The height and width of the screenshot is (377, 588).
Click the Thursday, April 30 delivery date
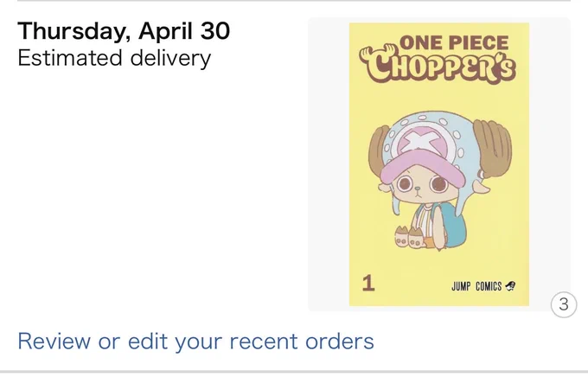click(x=124, y=31)
